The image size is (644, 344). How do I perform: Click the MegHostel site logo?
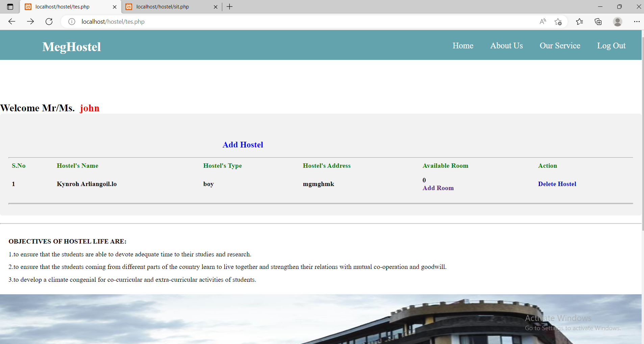(71, 47)
